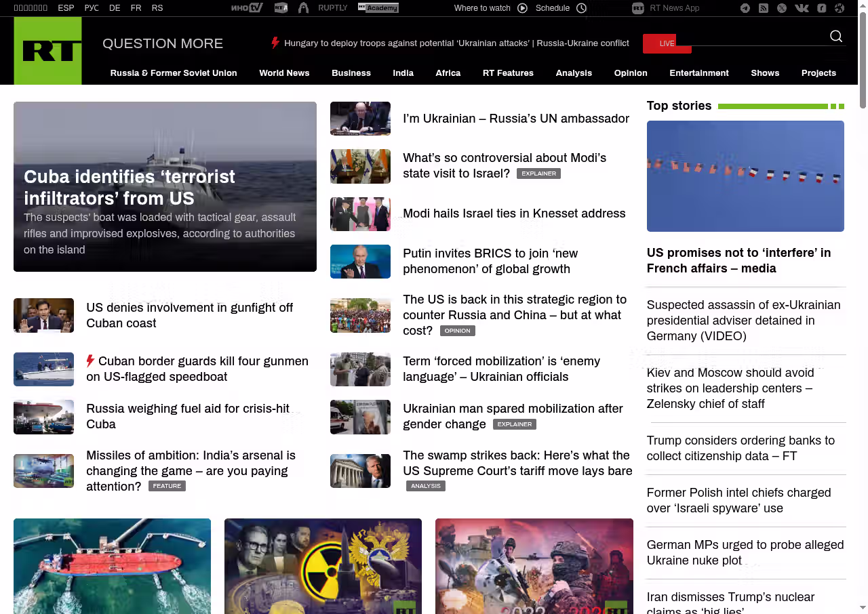The width and height of the screenshot is (868, 614).
Task: Click the globe icon in top bar
Action: (x=840, y=8)
